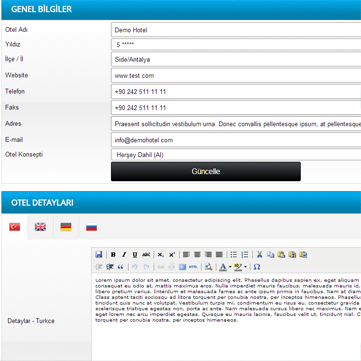Apply strikethrough formatting with the ABC icon
Image resolution: width=361 pixels, height=361 pixels.
(x=146, y=255)
